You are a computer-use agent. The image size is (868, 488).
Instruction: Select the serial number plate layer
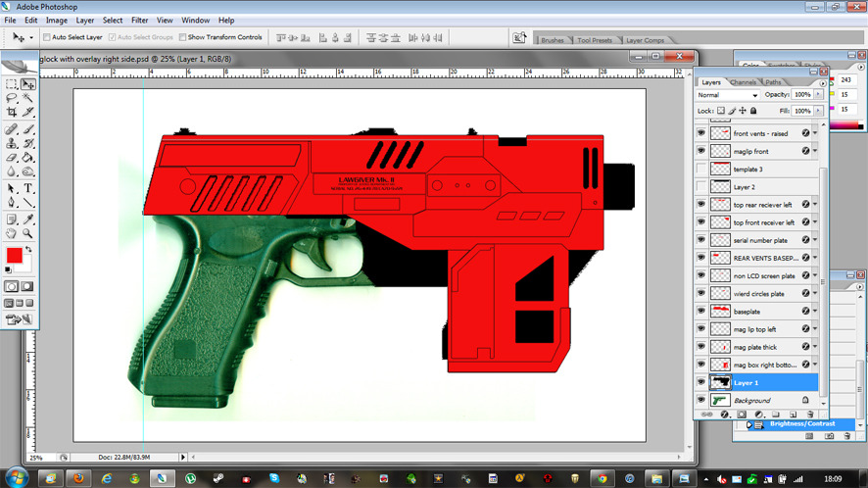[x=759, y=240]
